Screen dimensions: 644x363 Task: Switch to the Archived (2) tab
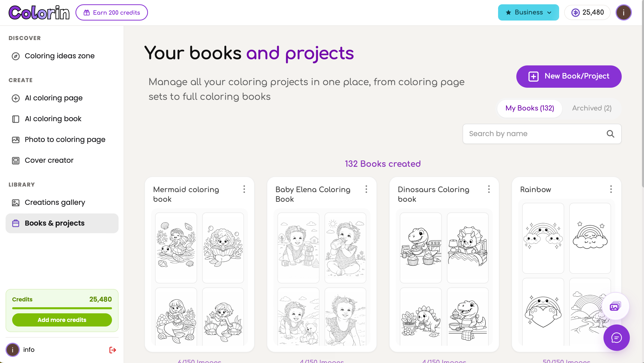pyautogui.click(x=592, y=108)
